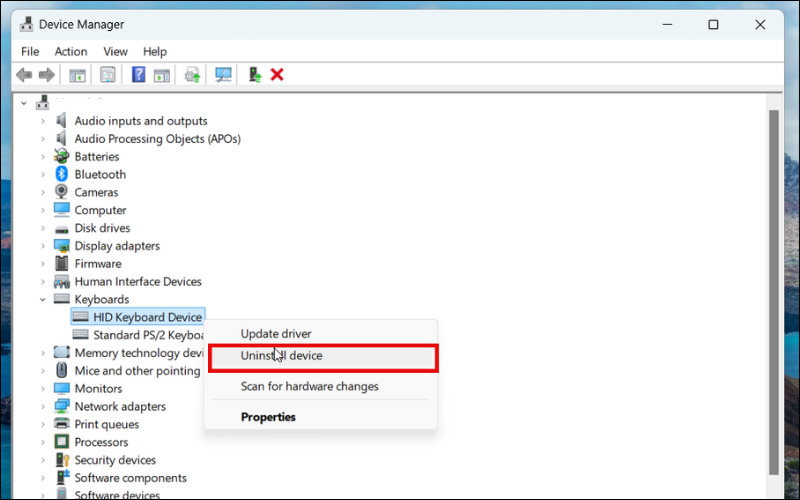
Task: Minimize the Device Manager window
Action: (667, 24)
